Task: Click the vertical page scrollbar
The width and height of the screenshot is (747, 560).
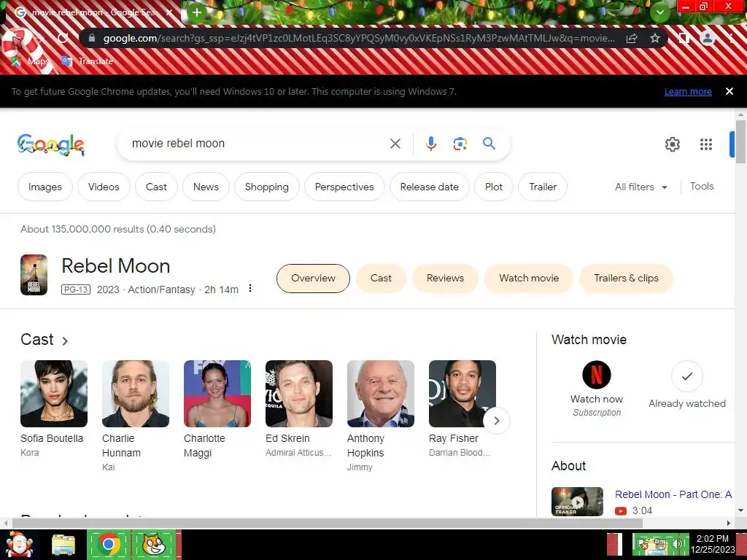Action: click(740, 141)
